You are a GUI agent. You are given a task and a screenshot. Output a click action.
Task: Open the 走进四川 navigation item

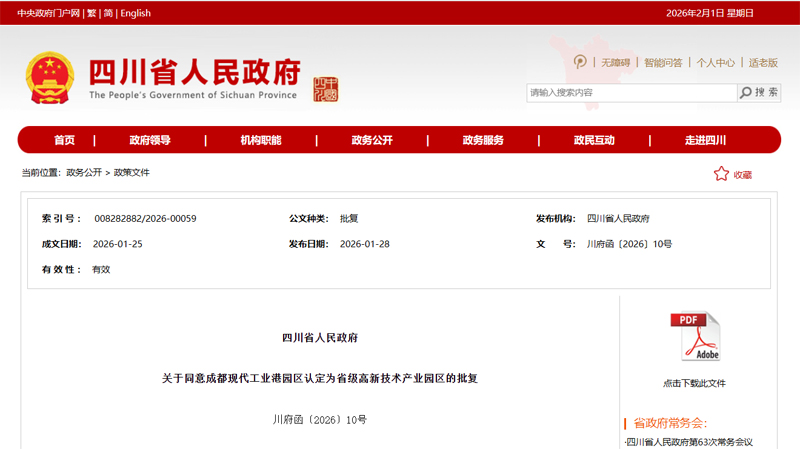(705, 140)
